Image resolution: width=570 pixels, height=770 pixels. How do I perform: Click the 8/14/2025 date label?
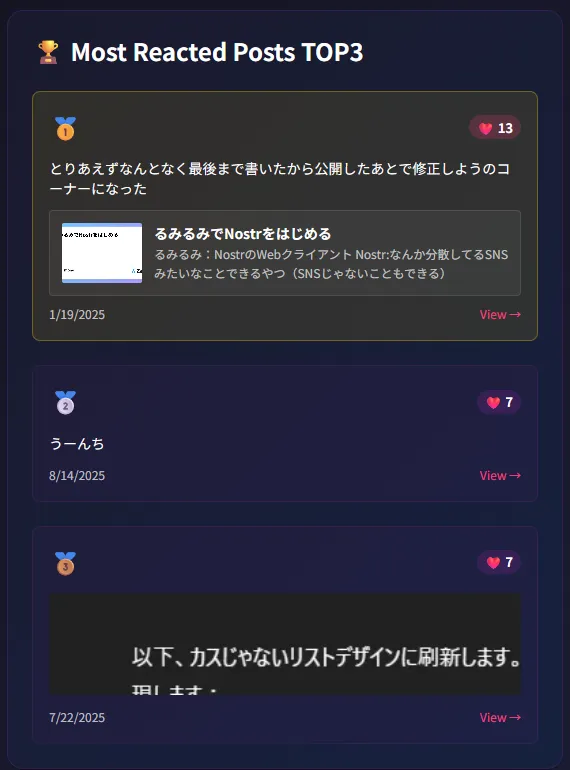pos(77,475)
